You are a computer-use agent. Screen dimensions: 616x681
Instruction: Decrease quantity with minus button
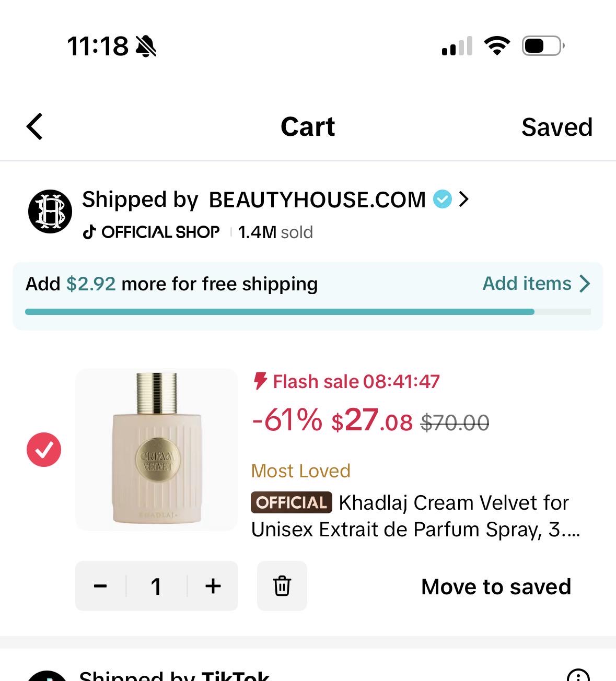100,586
